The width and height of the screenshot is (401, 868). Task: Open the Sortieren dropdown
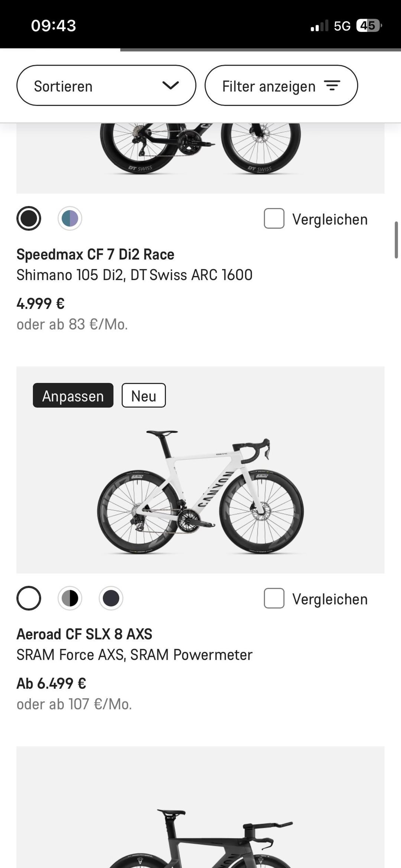(106, 86)
